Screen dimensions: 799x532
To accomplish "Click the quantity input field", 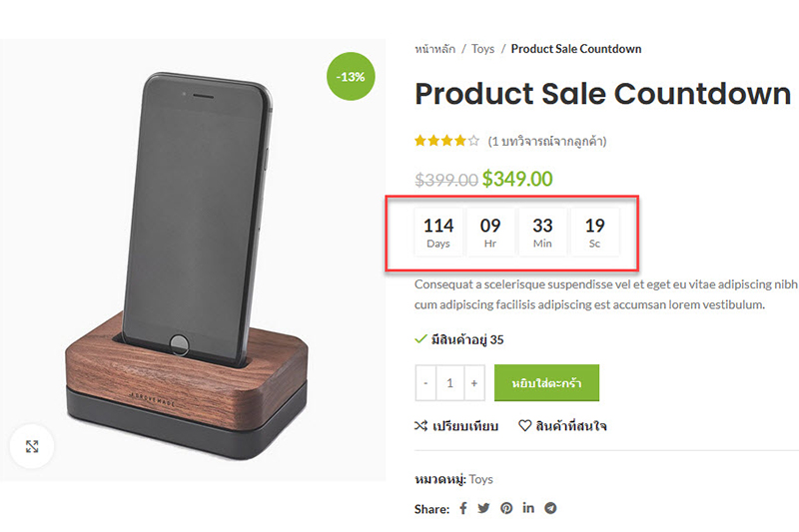I will [450, 383].
